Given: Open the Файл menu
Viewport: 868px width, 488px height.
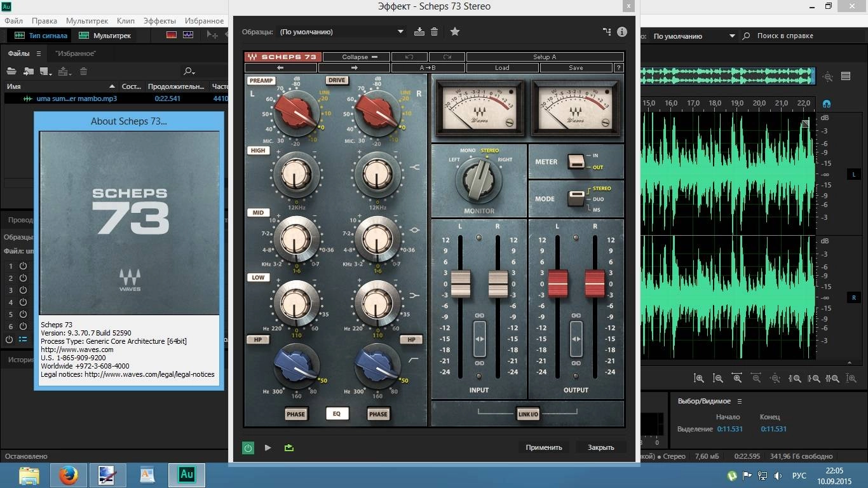Looking at the screenshot, I should (13, 21).
